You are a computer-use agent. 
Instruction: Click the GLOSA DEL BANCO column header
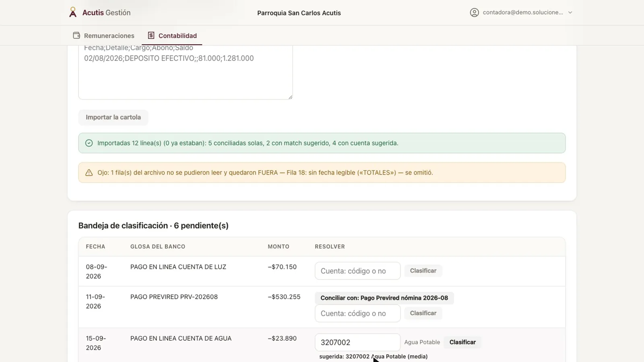tap(158, 247)
